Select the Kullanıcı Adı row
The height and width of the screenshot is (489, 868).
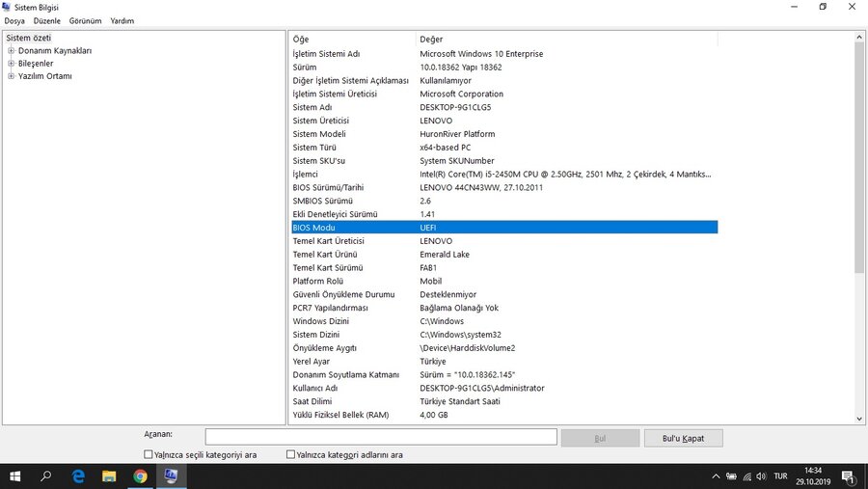coord(504,388)
